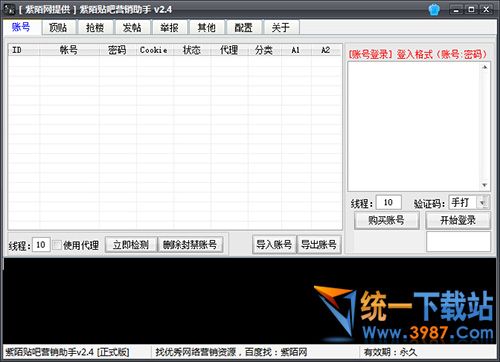The image size is (500, 362).
Task: Switch to the 顶贴 tab
Action: coord(58,27)
